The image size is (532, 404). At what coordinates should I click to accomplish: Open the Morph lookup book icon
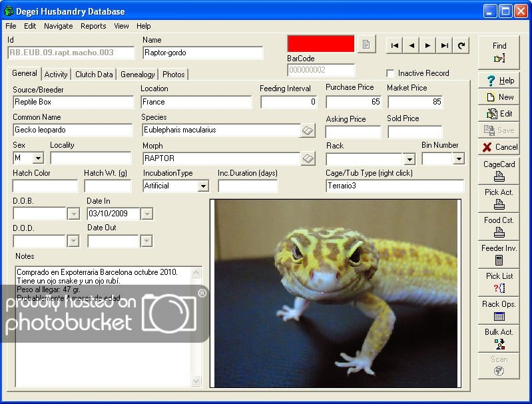pos(308,158)
